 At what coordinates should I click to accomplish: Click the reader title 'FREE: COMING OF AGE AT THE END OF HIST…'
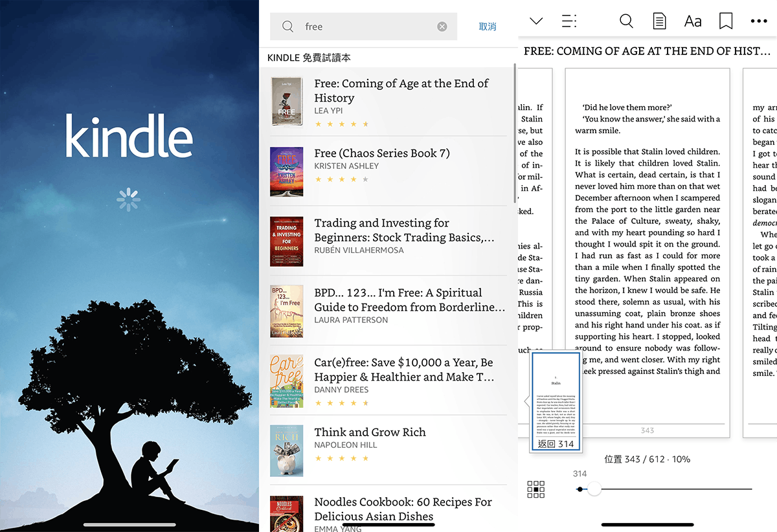[x=647, y=51]
